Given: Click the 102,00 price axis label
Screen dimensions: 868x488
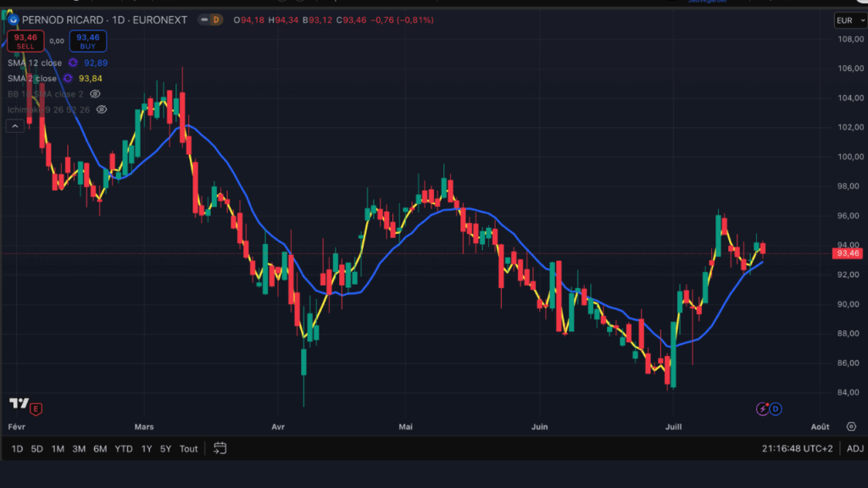Looking at the screenshot, I should [851, 127].
